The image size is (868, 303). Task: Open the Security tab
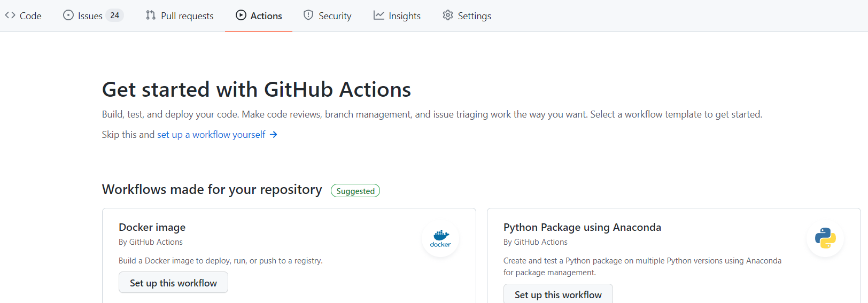tap(327, 16)
